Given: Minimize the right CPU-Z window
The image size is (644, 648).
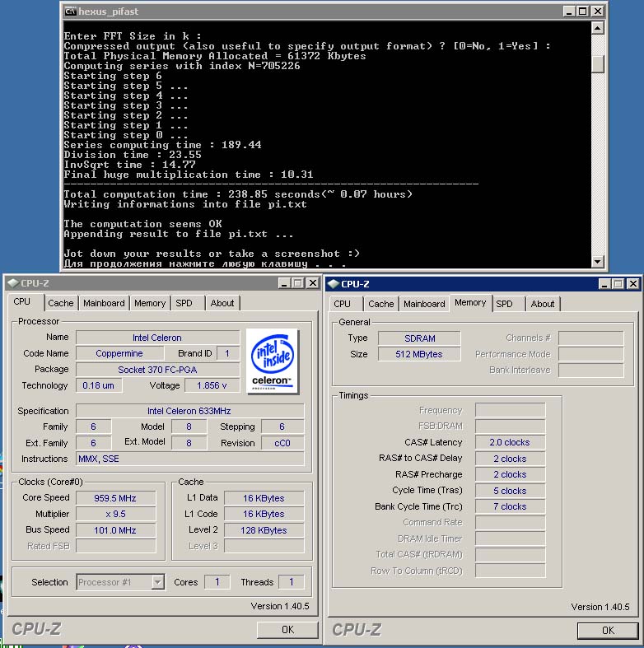Looking at the screenshot, I should click(604, 284).
